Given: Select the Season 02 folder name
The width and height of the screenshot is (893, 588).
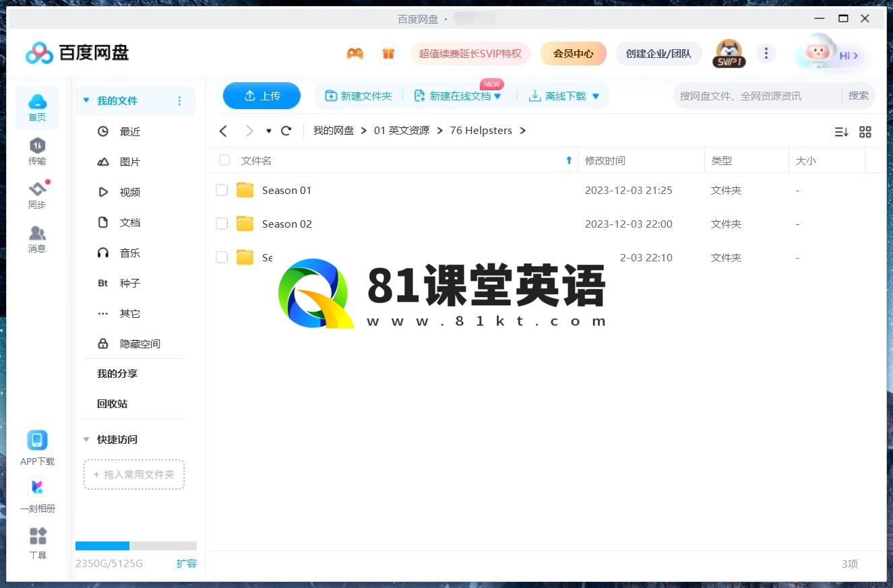Looking at the screenshot, I should pyautogui.click(x=287, y=224).
